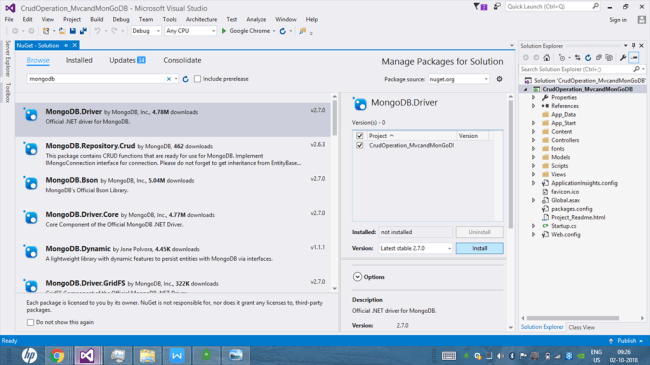
Task: Click Solution Explorer Properties wrench icon
Action: [623, 58]
